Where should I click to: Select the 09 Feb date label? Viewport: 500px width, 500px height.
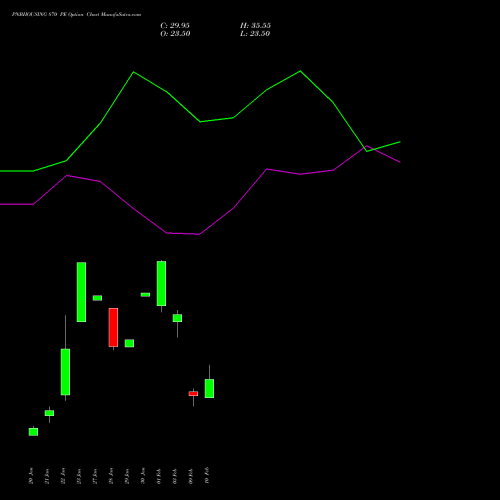[x=191, y=476]
